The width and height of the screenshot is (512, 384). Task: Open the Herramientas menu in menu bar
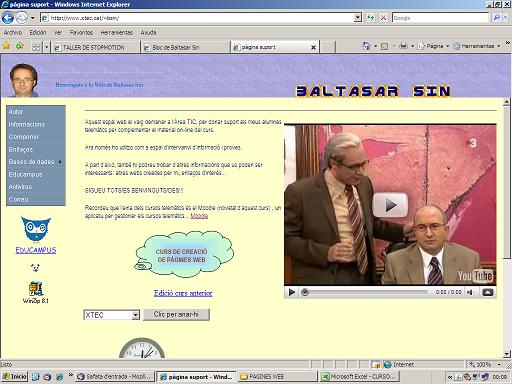(116, 33)
